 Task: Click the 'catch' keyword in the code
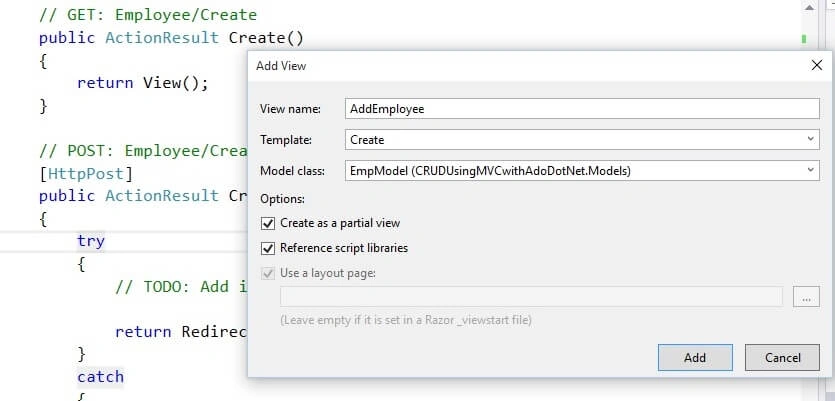click(101, 377)
